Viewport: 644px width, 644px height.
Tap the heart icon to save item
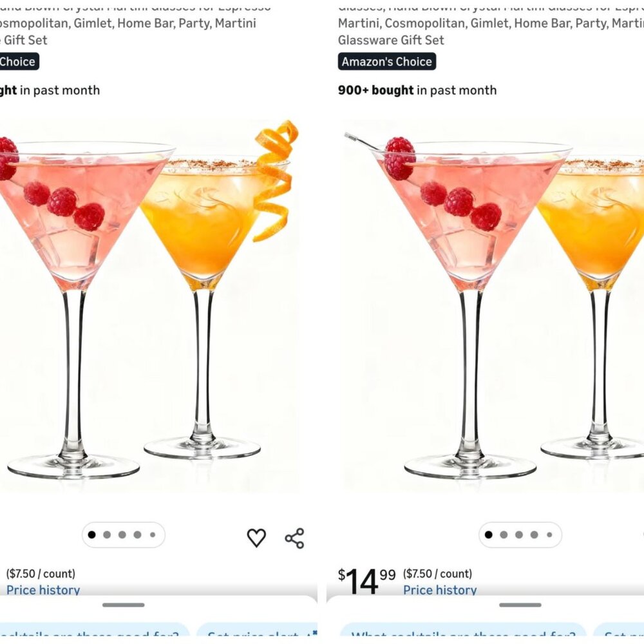pyautogui.click(x=256, y=538)
